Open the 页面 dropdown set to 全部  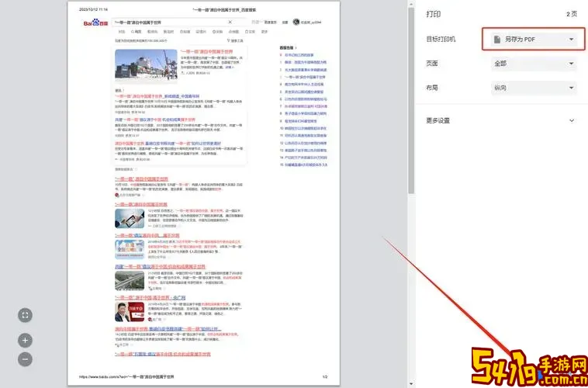pyautogui.click(x=534, y=64)
